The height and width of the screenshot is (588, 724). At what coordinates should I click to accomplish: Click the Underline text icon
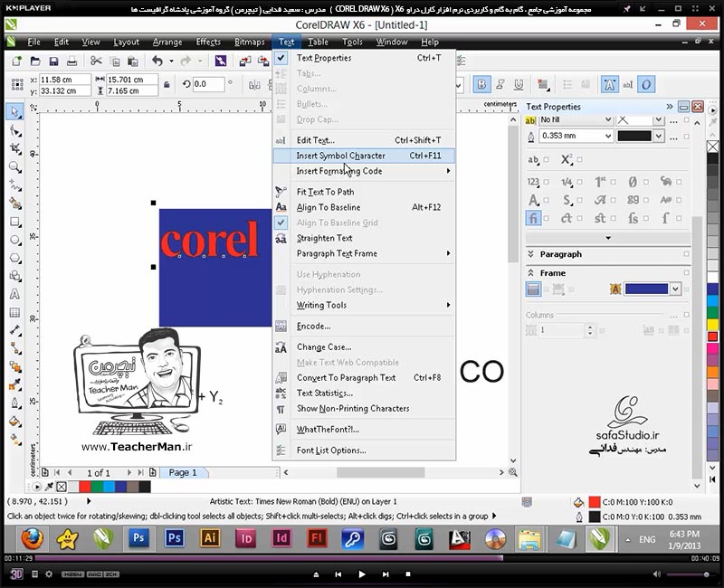[x=519, y=84]
